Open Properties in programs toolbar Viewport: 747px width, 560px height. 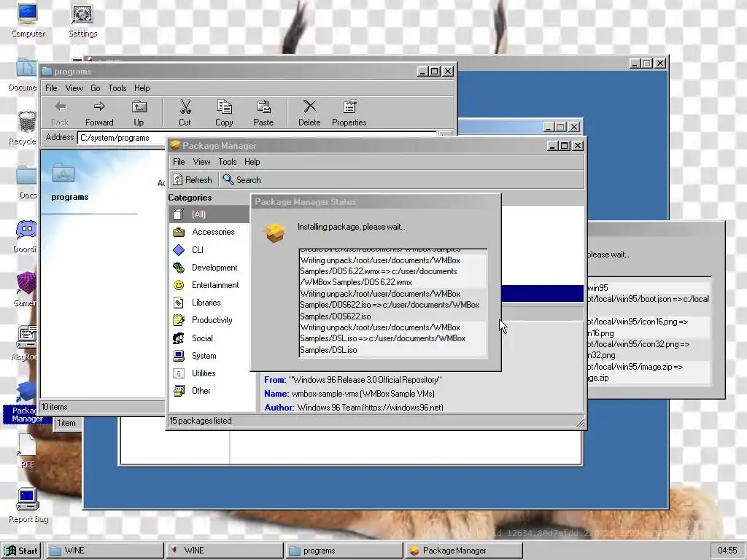pos(349,113)
